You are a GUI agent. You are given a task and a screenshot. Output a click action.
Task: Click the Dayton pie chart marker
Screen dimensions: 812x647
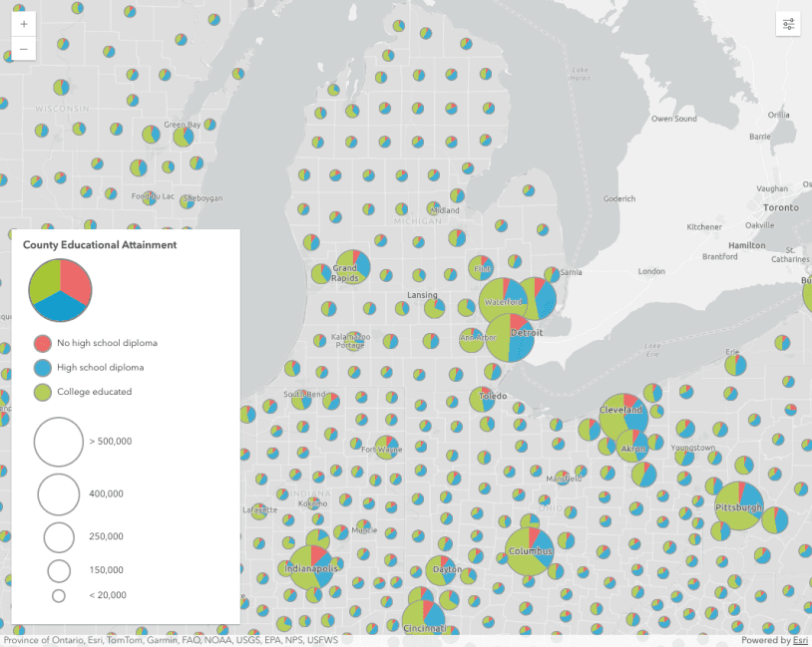point(442,571)
